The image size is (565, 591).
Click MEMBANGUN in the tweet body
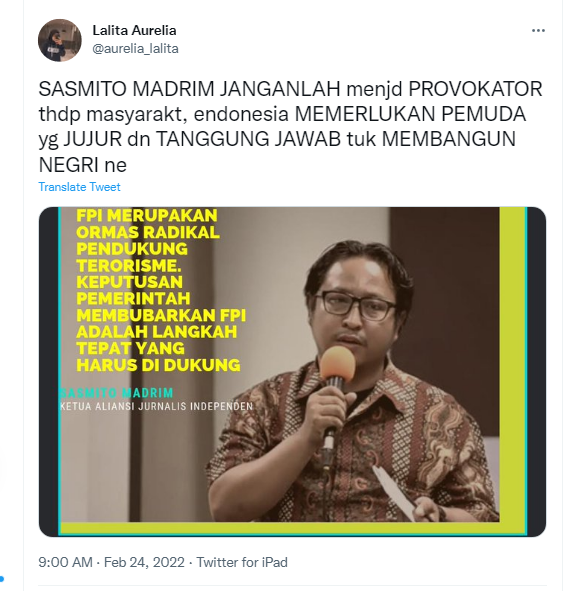[449, 139]
